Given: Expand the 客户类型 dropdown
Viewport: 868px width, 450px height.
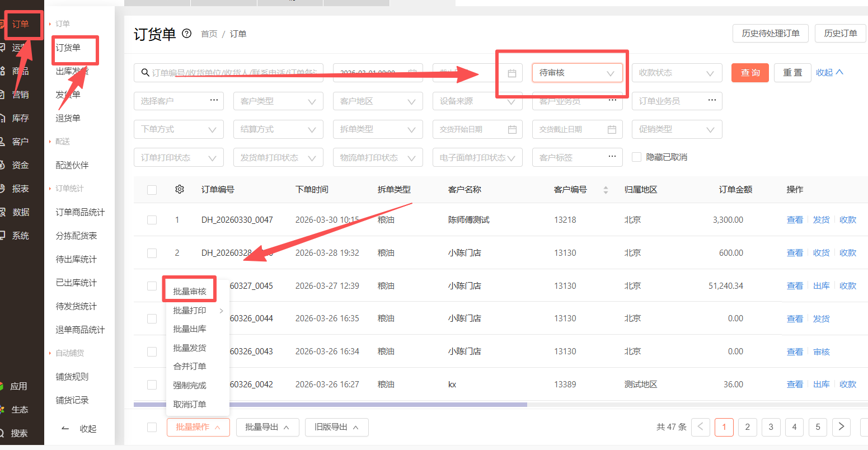Looking at the screenshot, I should (x=278, y=101).
